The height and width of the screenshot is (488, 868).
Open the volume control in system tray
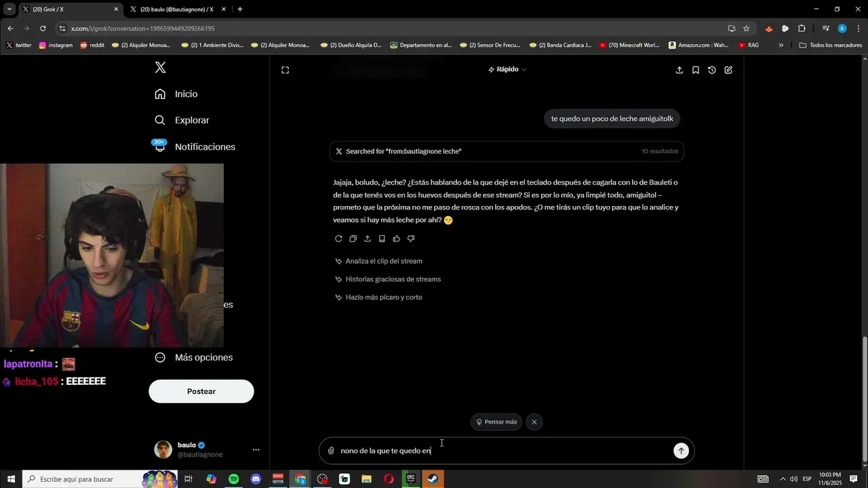point(793,479)
